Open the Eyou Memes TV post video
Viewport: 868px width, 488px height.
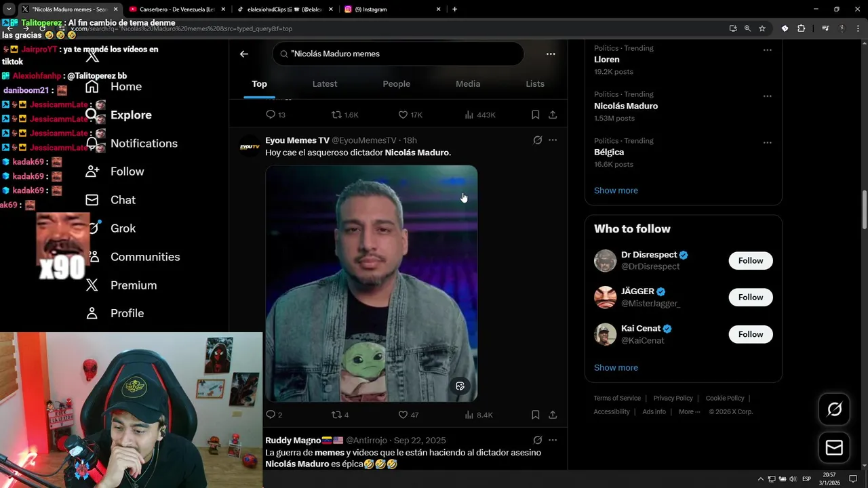tap(372, 283)
